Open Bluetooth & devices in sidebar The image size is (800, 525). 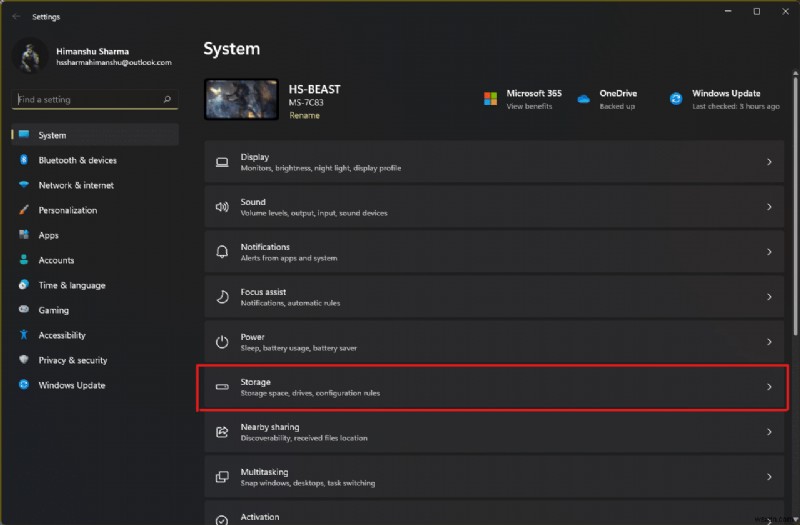tap(77, 160)
